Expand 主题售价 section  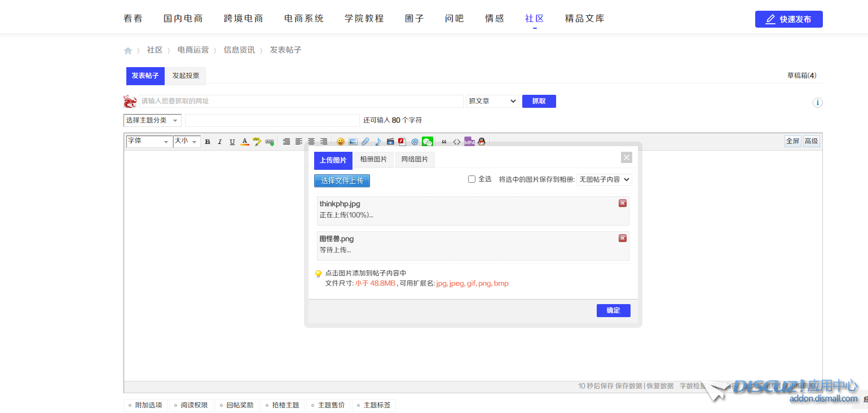pyautogui.click(x=328, y=405)
